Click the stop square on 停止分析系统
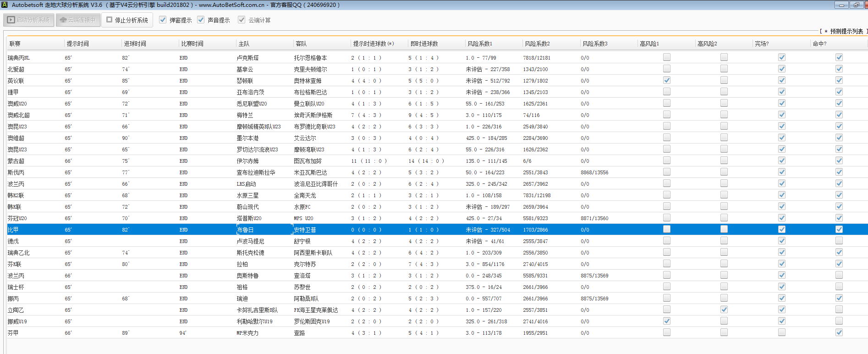868x354 pixels. tap(109, 20)
